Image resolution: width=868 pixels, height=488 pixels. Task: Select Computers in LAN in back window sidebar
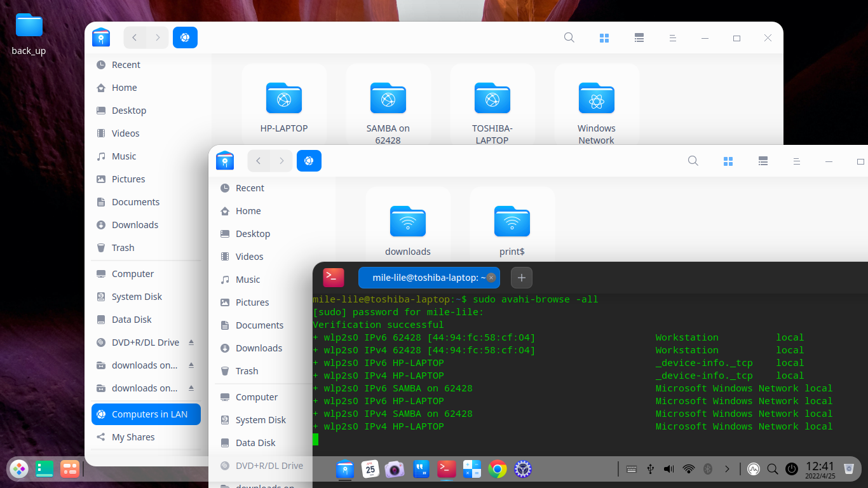(146, 414)
